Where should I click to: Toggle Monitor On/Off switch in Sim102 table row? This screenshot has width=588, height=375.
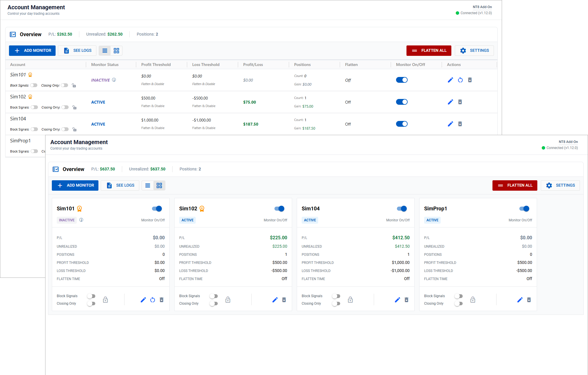tap(402, 102)
